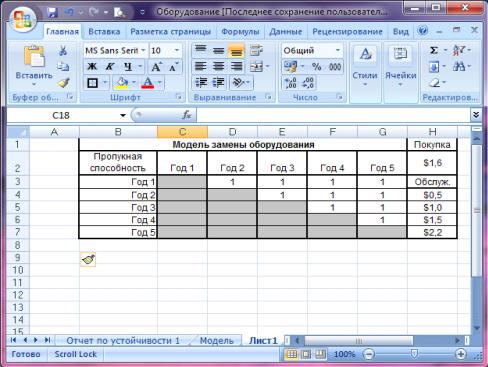The image size is (488, 367).
Task: Open the Рецензирование tab
Action: (347, 32)
